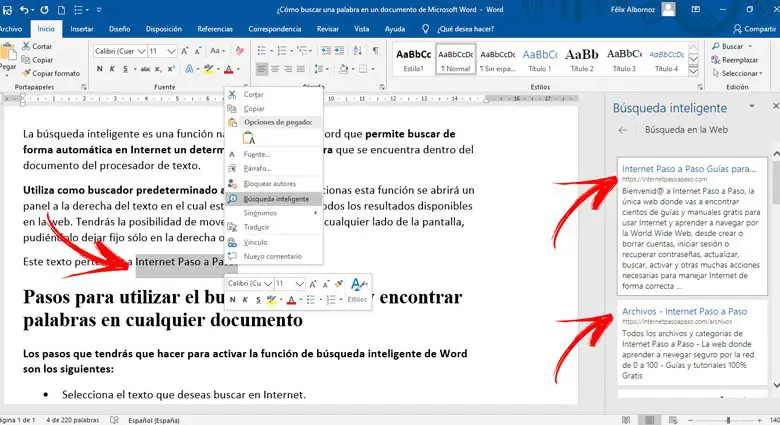The width and height of the screenshot is (780, 425).
Task: Open Buscar dropdown arrow
Action: pos(750,46)
